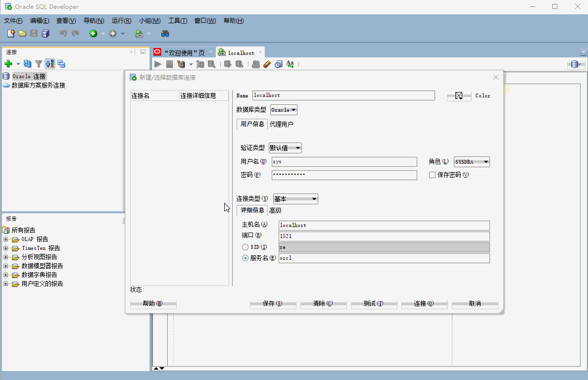Open the 角色 SYSDBA dropdown

tap(472, 162)
